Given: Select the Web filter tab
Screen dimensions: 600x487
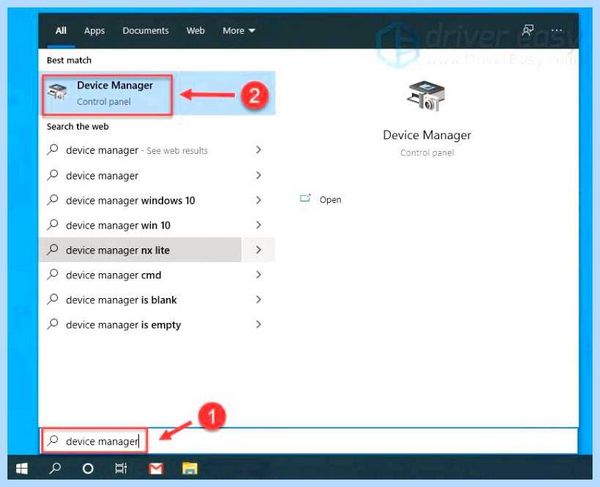Looking at the screenshot, I should [x=196, y=31].
